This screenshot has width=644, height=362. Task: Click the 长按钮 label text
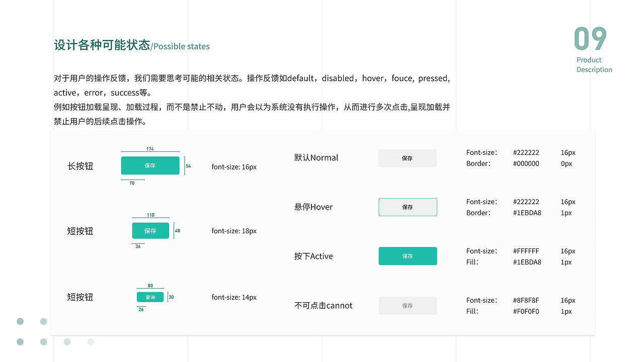click(x=80, y=166)
